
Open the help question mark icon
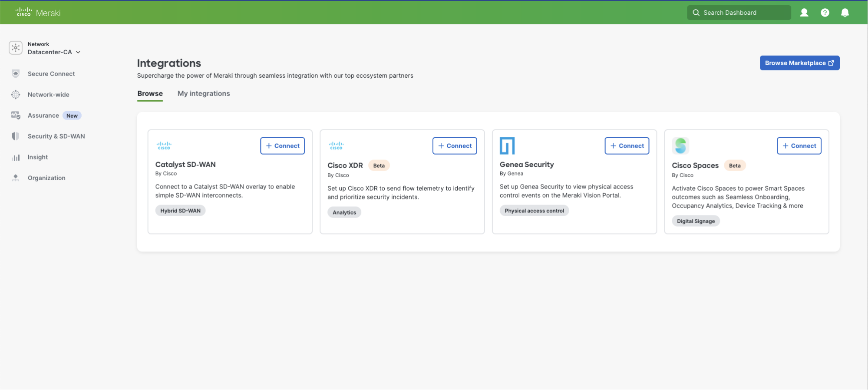(x=825, y=13)
